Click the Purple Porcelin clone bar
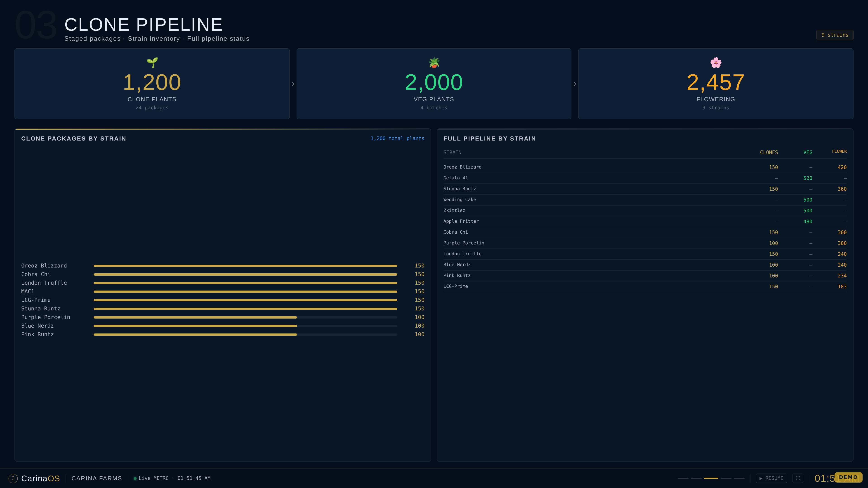This screenshot has width=868, height=488. (x=245, y=317)
